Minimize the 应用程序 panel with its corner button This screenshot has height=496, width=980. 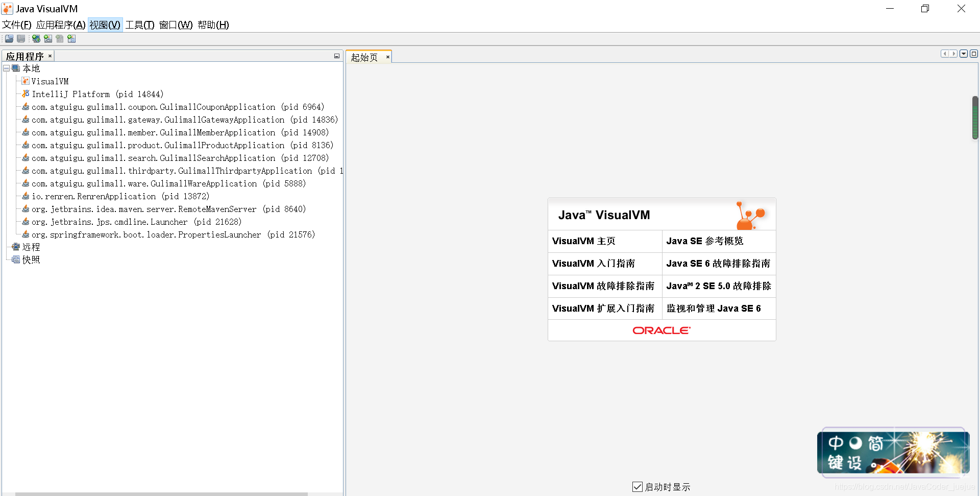(337, 56)
